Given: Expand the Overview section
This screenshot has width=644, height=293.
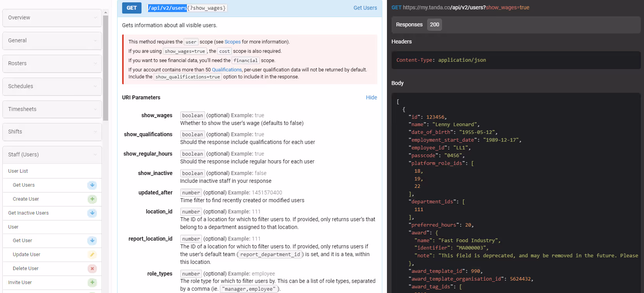Looking at the screenshot, I should (52, 18).
